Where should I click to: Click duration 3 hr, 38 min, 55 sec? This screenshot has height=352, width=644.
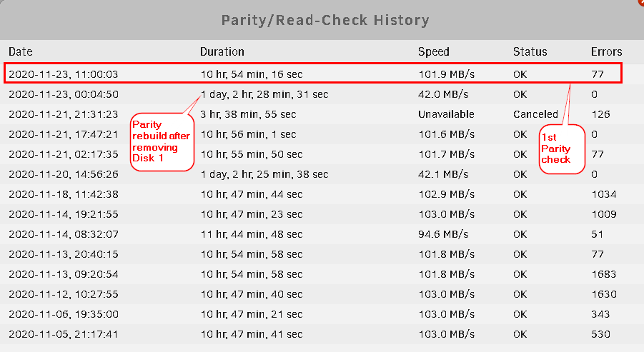pos(248,114)
